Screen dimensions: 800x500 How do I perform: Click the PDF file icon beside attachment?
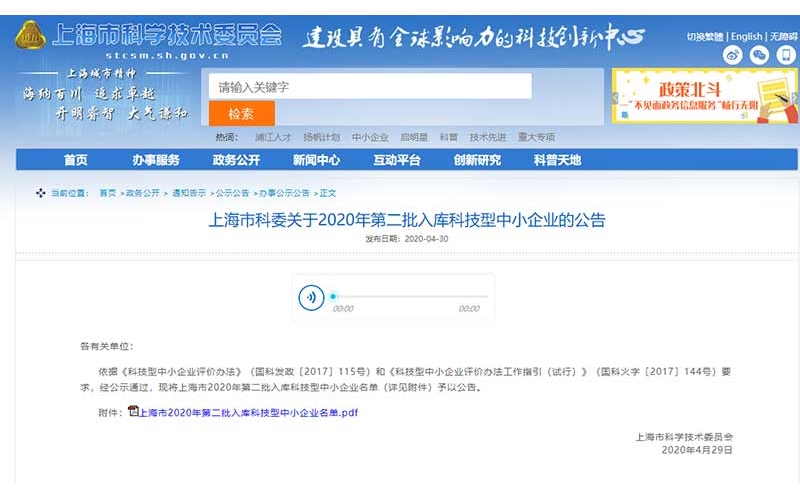coord(132,411)
